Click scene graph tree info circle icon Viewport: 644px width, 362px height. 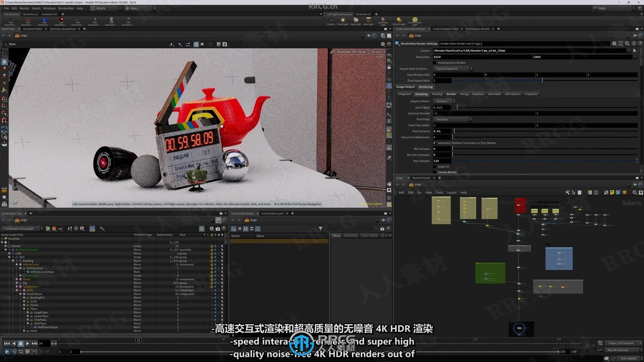tap(76, 229)
